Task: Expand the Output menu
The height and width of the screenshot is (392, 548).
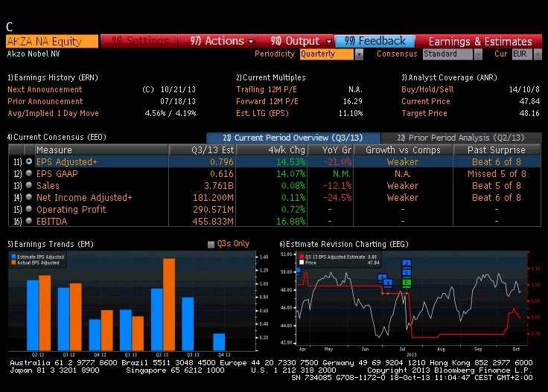Action: tap(295, 41)
